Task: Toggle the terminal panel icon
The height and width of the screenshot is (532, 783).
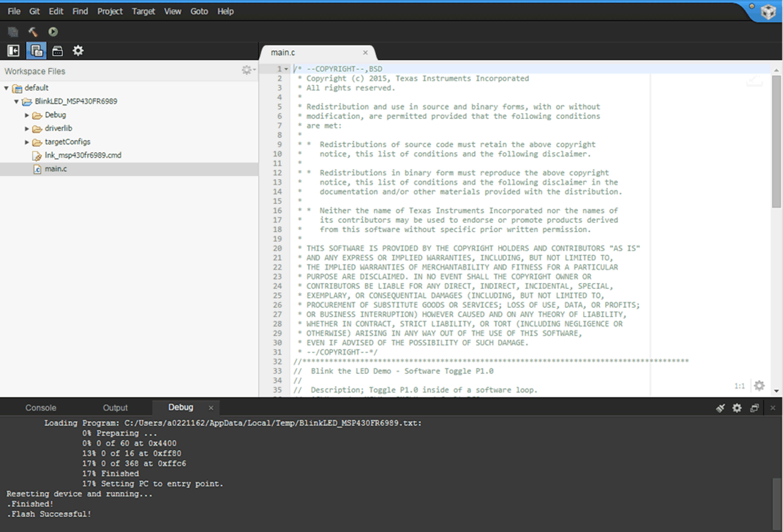Action: 57,51
